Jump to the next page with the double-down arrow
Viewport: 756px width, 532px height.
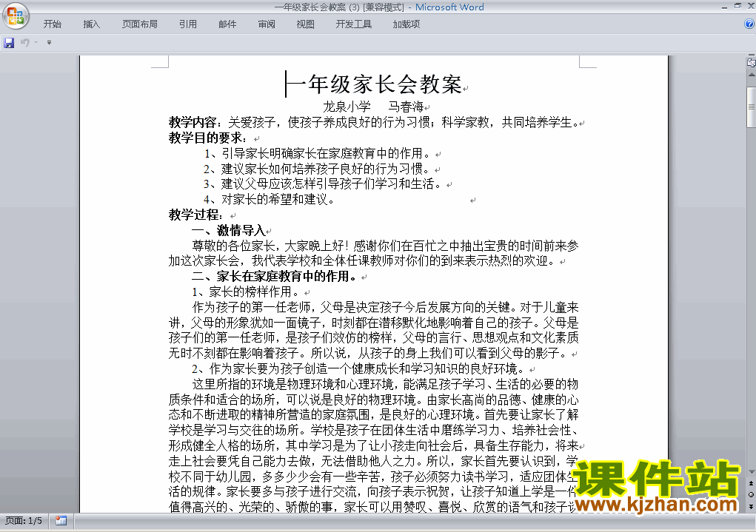(x=751, y=506)
